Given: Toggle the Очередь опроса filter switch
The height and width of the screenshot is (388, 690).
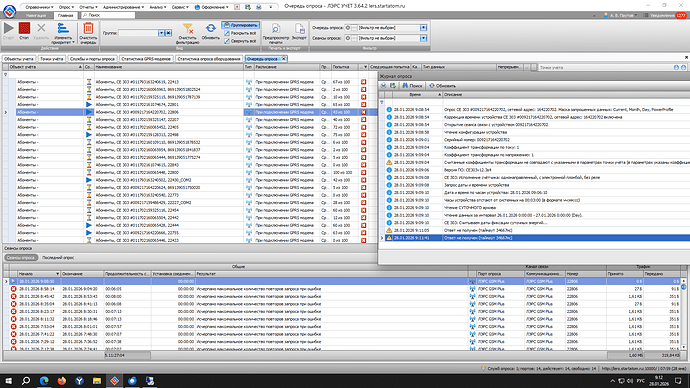Looking at the screenshot, I should (351, 28).
